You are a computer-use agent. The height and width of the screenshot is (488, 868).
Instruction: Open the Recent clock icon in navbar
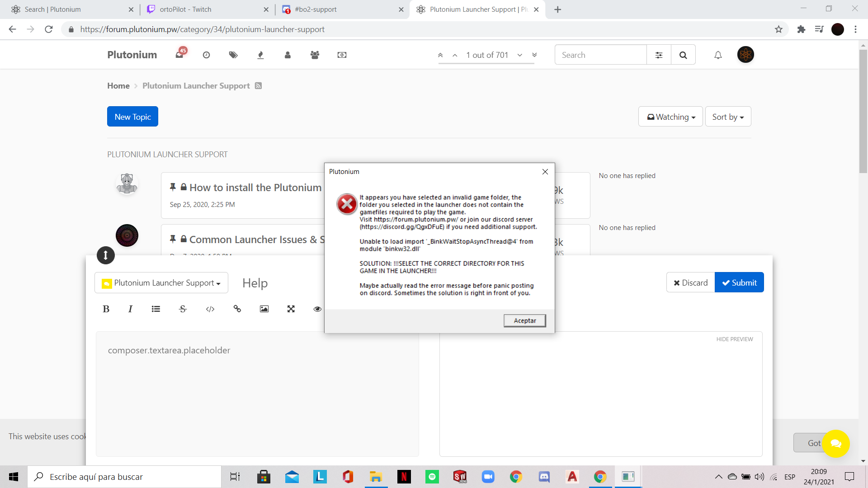(206, 55)
